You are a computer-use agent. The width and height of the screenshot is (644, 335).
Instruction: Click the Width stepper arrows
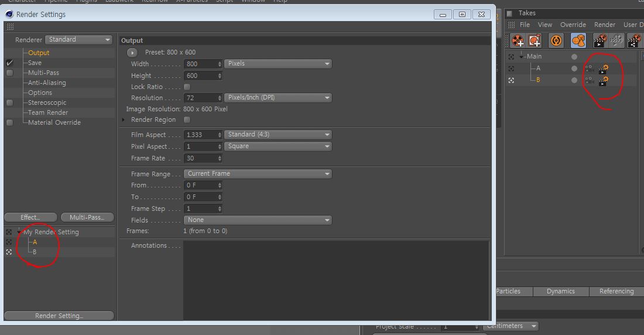pyautogui.click(x=220, y=64)
